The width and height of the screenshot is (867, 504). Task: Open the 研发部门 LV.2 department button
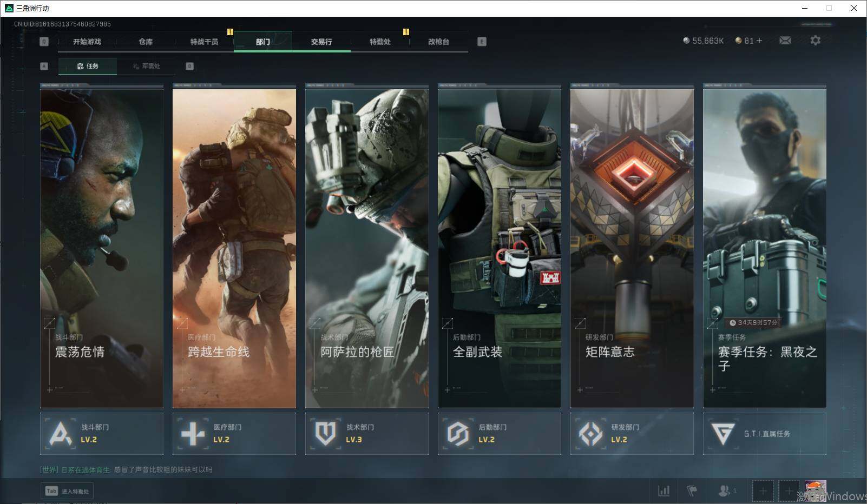[x=632, y=434]
